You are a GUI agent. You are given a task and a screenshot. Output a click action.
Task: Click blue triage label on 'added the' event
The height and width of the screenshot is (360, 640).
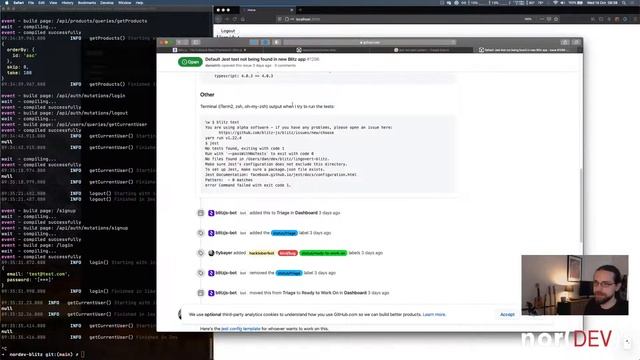(284, 233)
